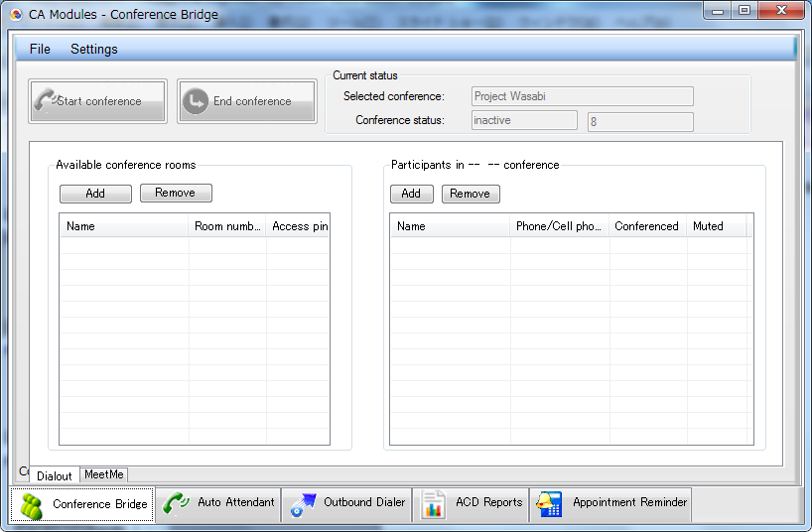812x532 pixels.
Task: Minimize the CA Modules window
Action: pyautogui.click(x=718, y=10)
